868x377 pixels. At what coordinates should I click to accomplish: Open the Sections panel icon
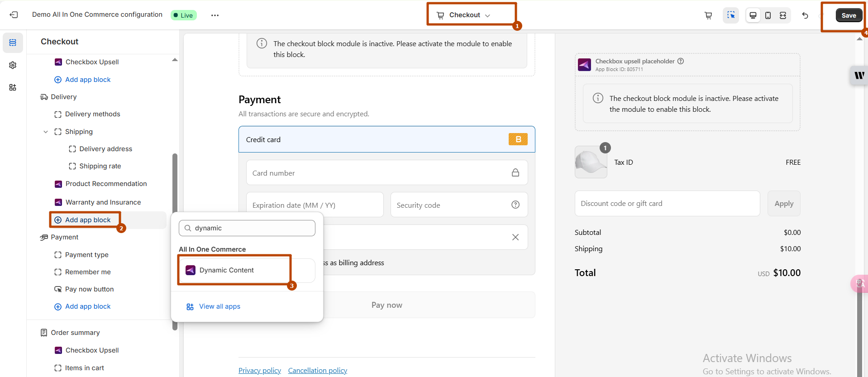coord(13,43)
